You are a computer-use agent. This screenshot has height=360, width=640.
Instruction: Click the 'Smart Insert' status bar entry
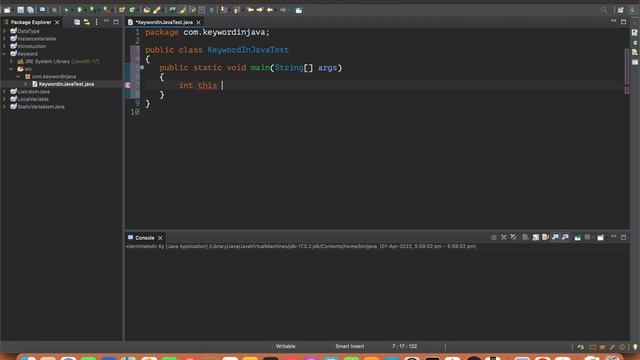coord(349,346)
